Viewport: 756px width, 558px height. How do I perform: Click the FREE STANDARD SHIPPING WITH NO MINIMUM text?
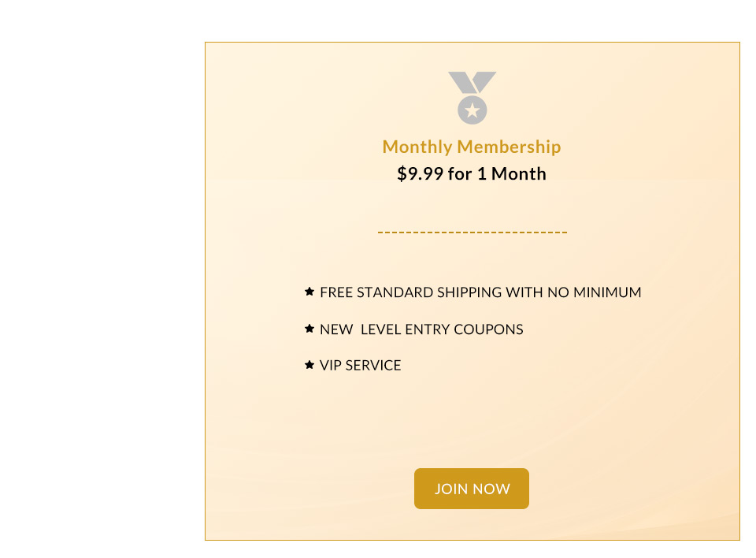(x=480, y=292)
